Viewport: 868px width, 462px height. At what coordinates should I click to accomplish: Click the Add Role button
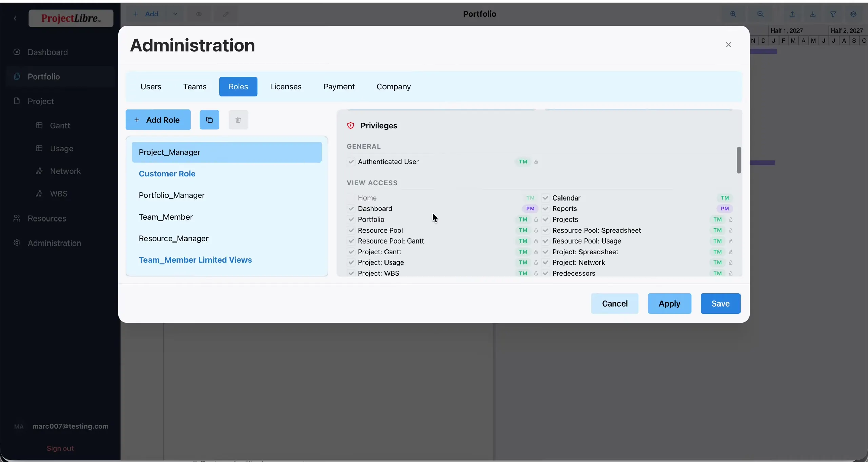click(x=158, y=120)
